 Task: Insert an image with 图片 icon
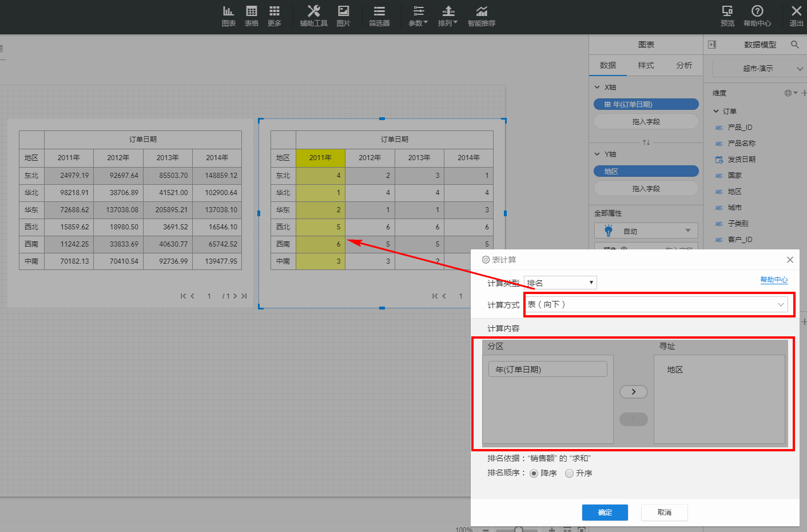pos(343,15)
